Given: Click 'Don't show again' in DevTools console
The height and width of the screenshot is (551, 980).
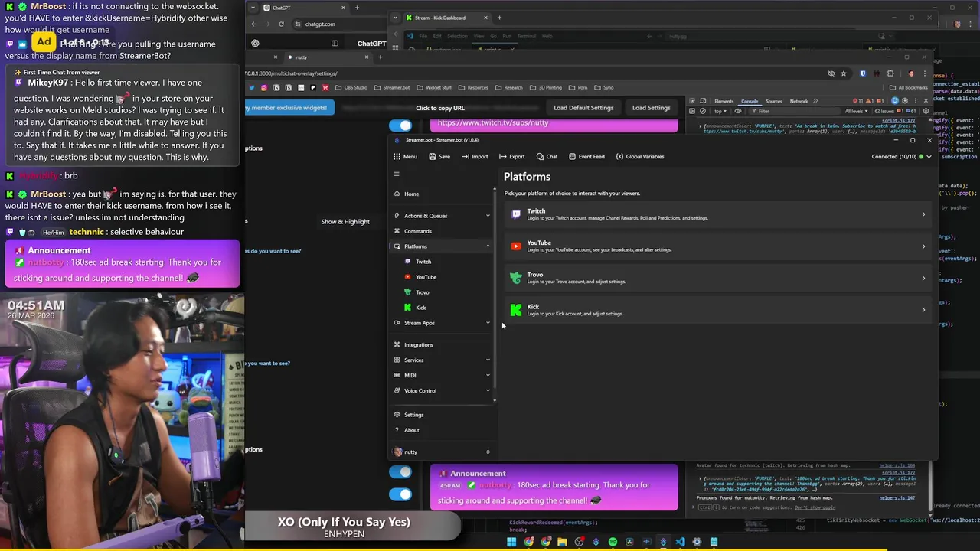Looking at the screenshot, I should tap(815, 507).
